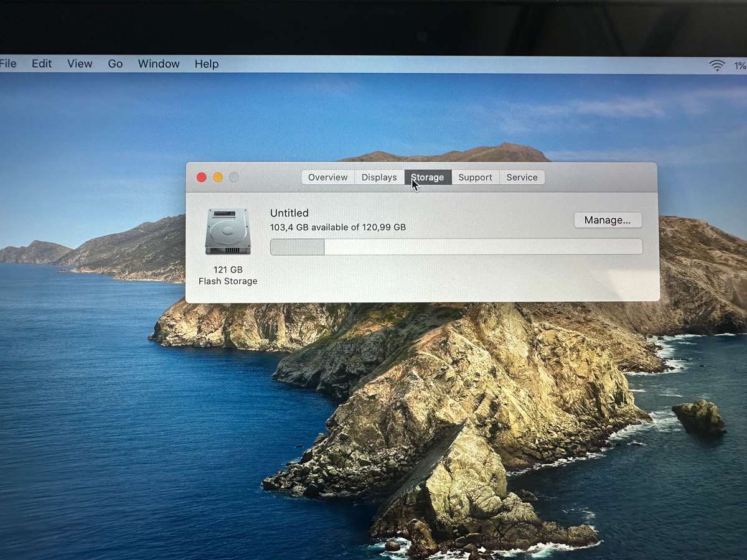
Task: Open the View menu
Action: click(79, 63)
